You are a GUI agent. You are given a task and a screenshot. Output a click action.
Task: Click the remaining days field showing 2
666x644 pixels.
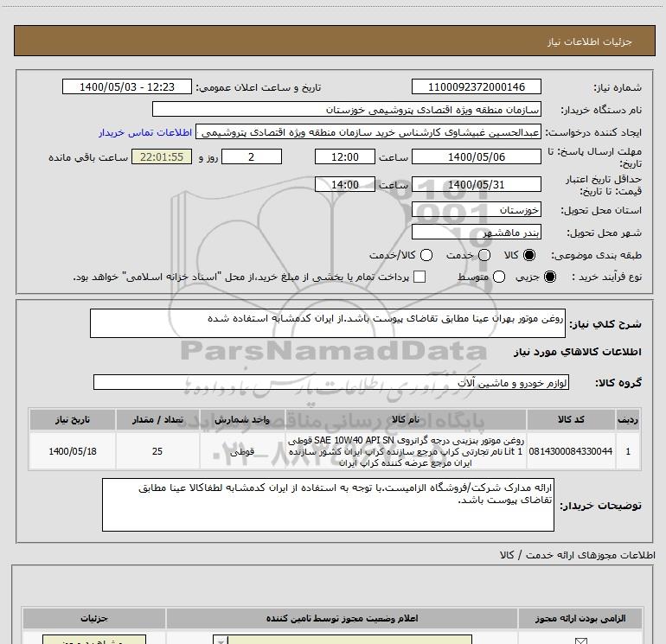click(252, 156)
